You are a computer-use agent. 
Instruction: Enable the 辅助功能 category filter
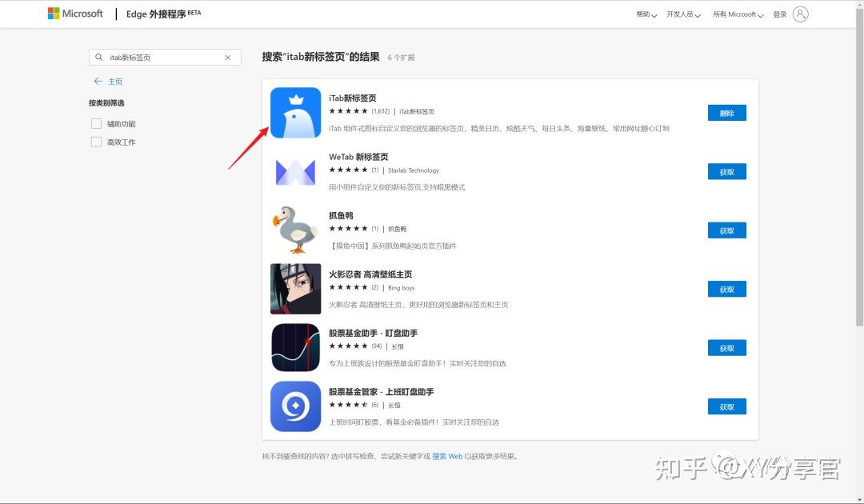tap(94, 123)
